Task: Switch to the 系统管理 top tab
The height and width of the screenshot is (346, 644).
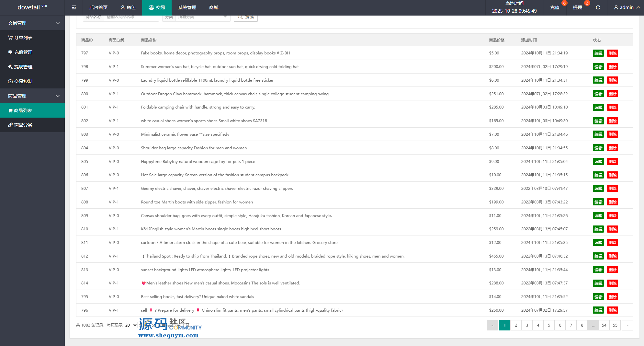Action: click(187, 7)
